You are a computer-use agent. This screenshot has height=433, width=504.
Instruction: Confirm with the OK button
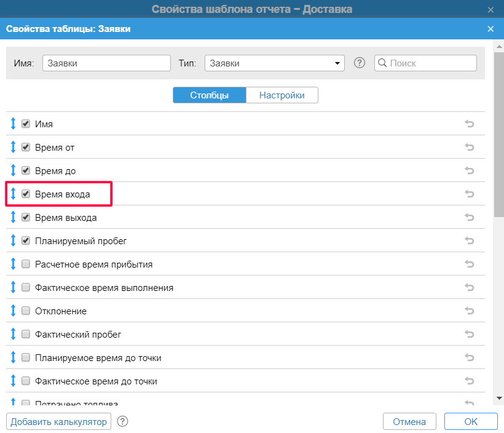pyautogui.click(x=471, y=422)
